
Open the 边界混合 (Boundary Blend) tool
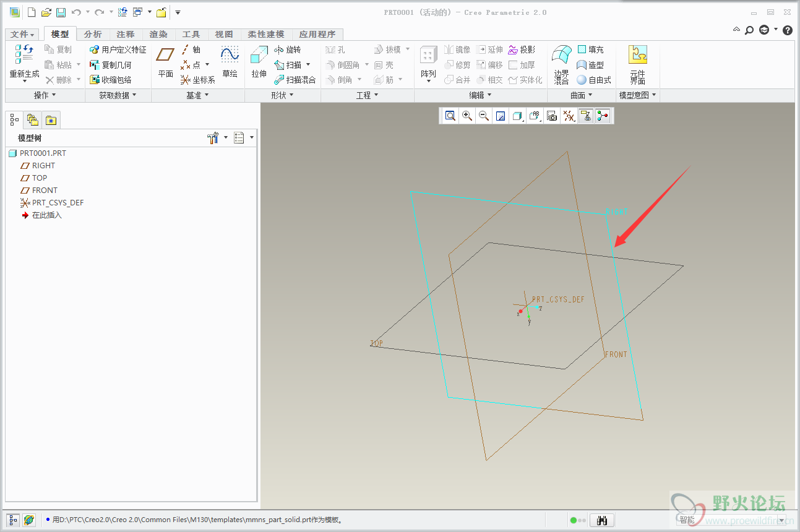(562, 64)
